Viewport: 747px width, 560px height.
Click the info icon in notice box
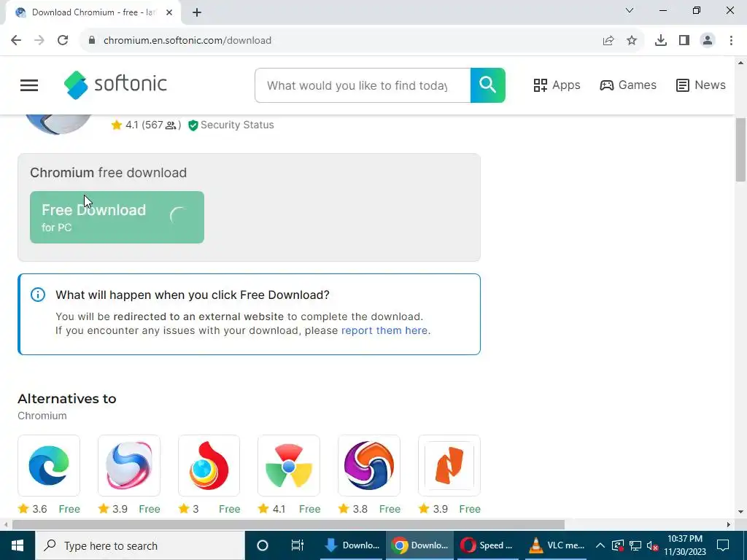[38, 295]
